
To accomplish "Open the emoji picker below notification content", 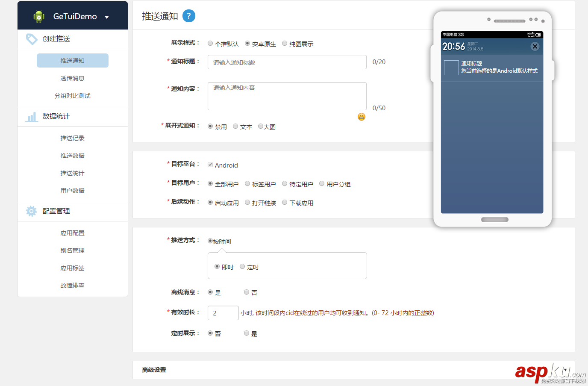I will (361, 116).
